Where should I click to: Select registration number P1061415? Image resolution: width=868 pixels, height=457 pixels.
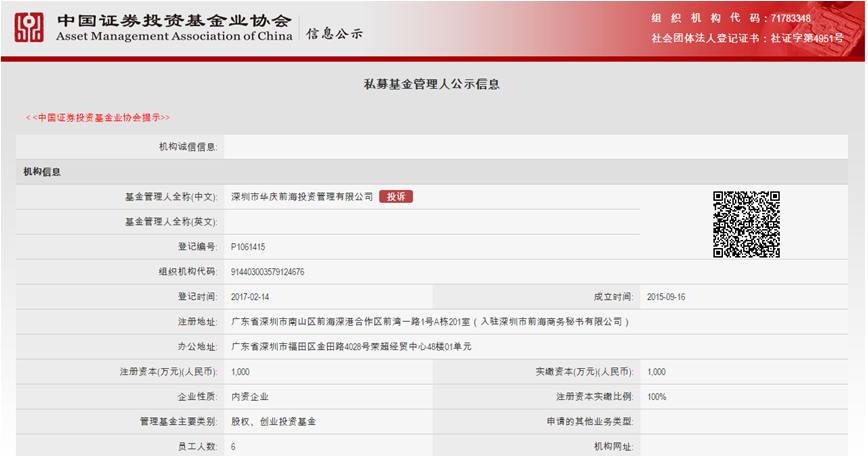[248, 247]
